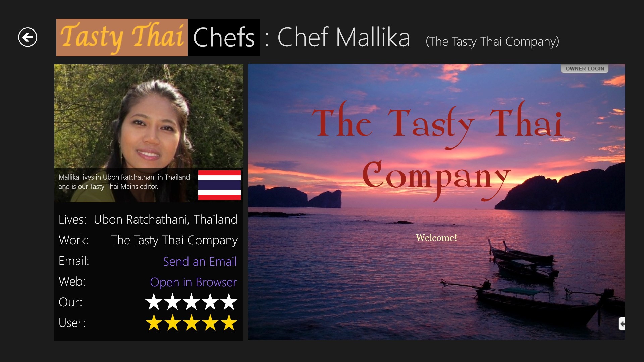Image resolution: width=644 pixels, height=362 pixels.
Task: Click the OWNER LOGIN button
Action: point(585,69)
